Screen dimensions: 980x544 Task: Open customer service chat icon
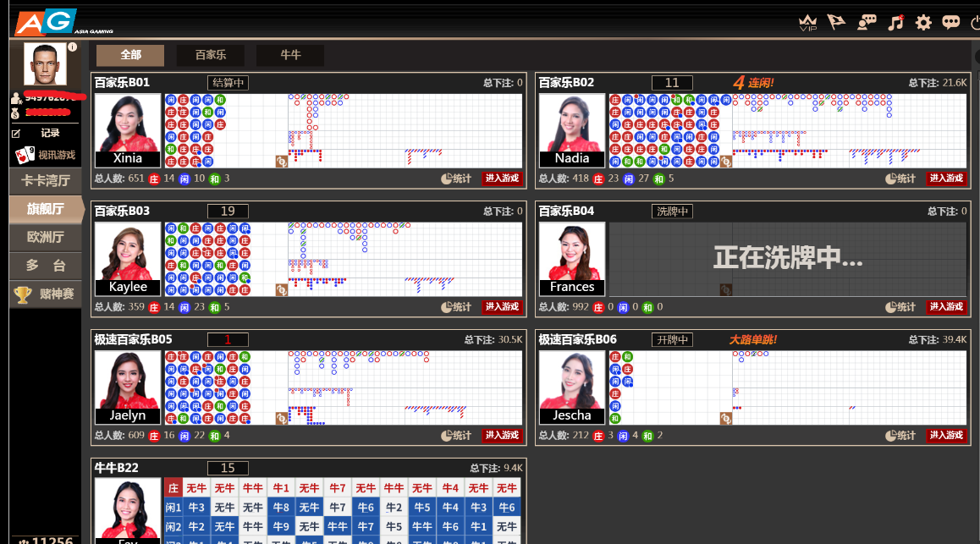(x=866, y=23)
